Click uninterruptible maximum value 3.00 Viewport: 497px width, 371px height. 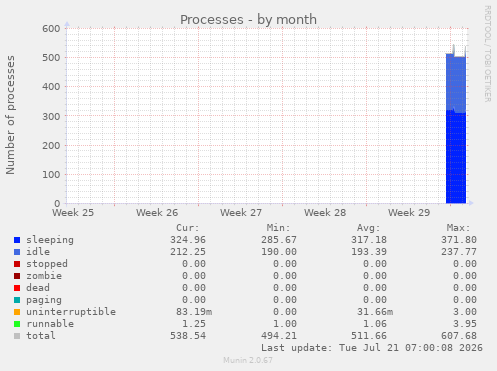465,312
